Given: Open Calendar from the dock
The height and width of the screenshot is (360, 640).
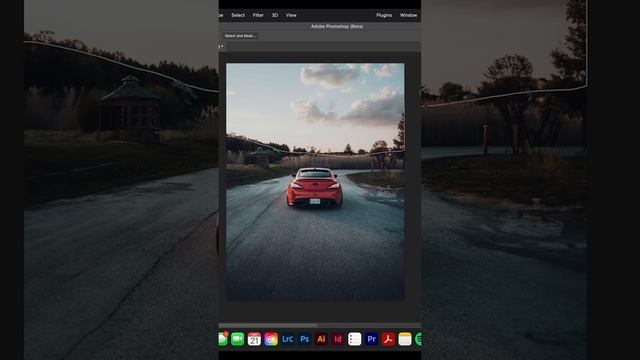Looking at the screenshot, I should 254,339.
